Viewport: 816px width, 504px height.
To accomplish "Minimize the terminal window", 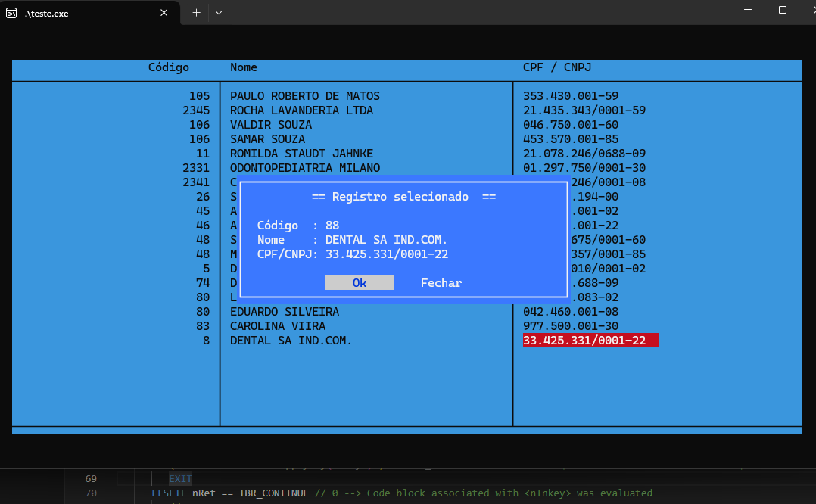I will point(747,11).
